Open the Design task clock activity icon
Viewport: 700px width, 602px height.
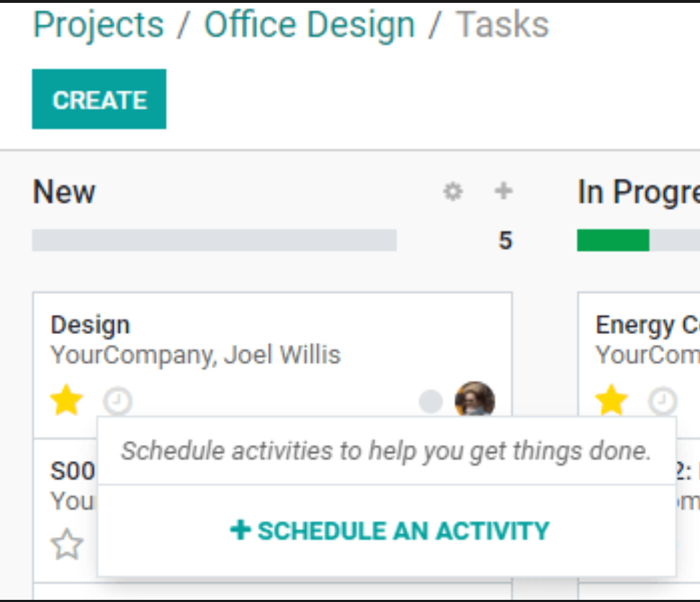pyautogui.click(x=117, y=401)
